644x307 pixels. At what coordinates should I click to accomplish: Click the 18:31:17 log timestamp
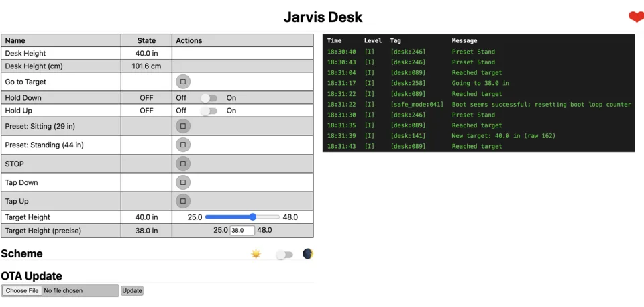[x=341, y=83]
